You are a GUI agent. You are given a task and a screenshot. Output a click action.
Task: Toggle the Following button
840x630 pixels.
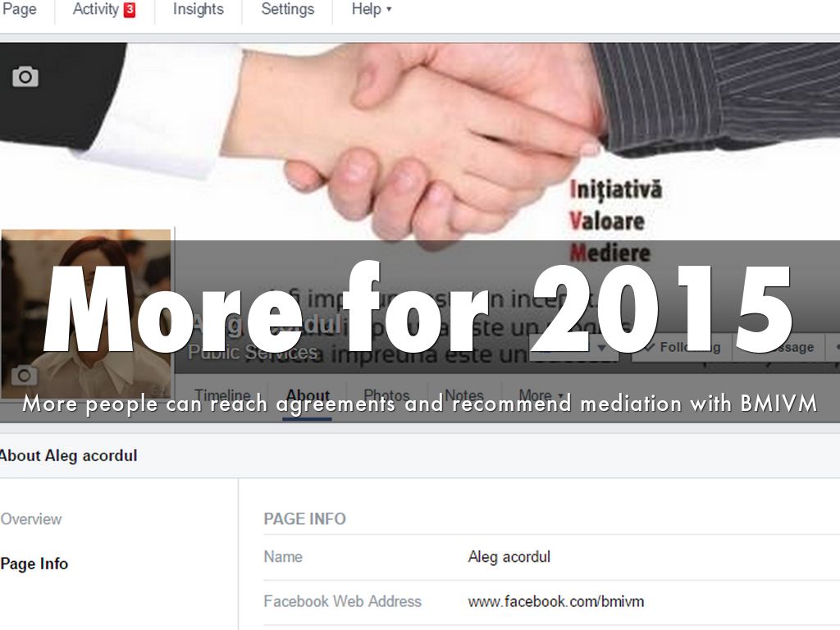(682, 348)
